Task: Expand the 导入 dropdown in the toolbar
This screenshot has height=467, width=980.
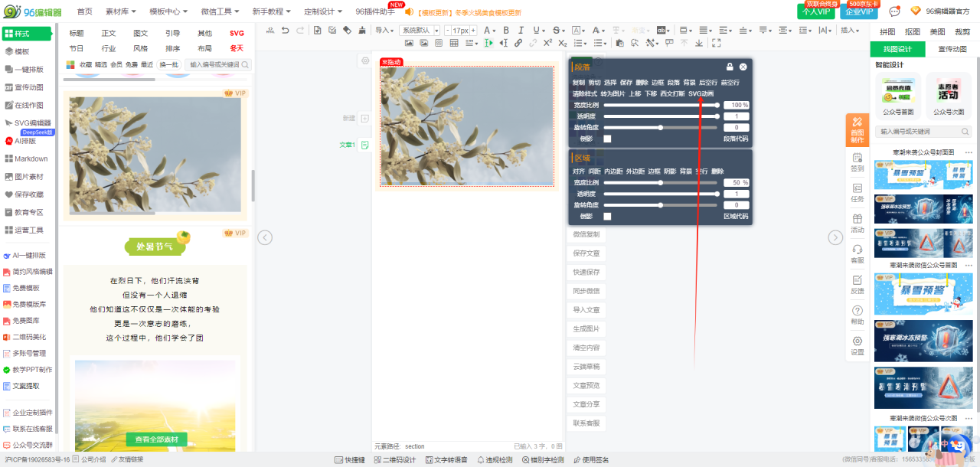Action: coord(384,31)
